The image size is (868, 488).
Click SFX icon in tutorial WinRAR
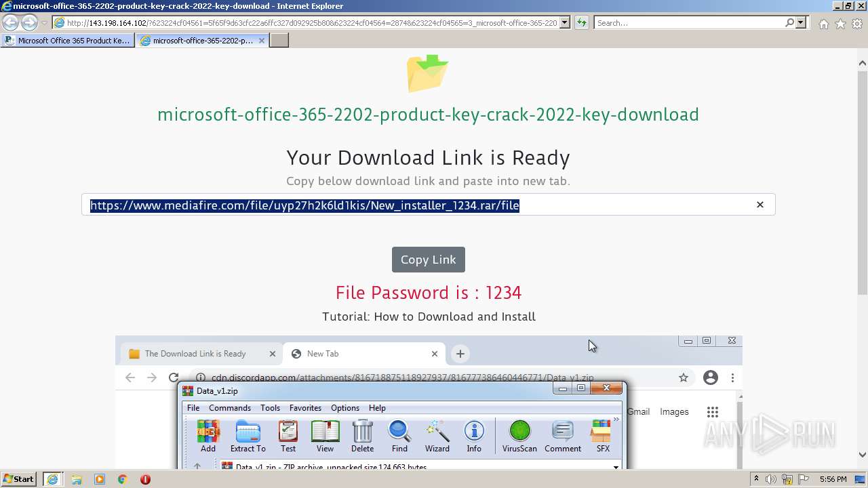click(x=603, y=436)
